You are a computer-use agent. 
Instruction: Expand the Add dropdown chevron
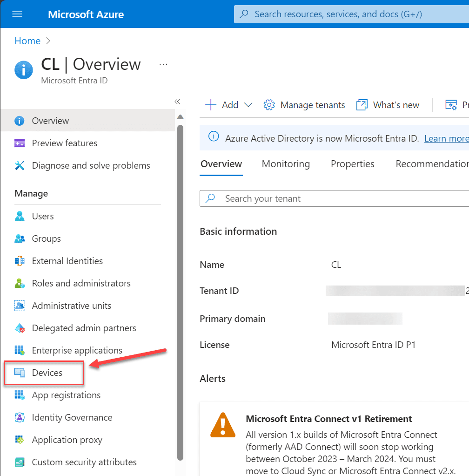[x=248, y=105]
